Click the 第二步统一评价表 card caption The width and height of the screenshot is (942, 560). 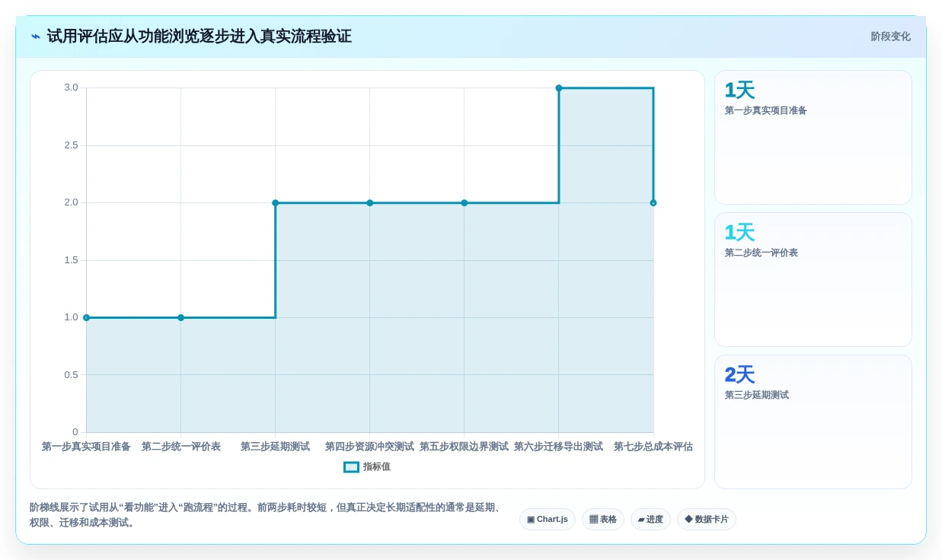[x=761, y=253]
